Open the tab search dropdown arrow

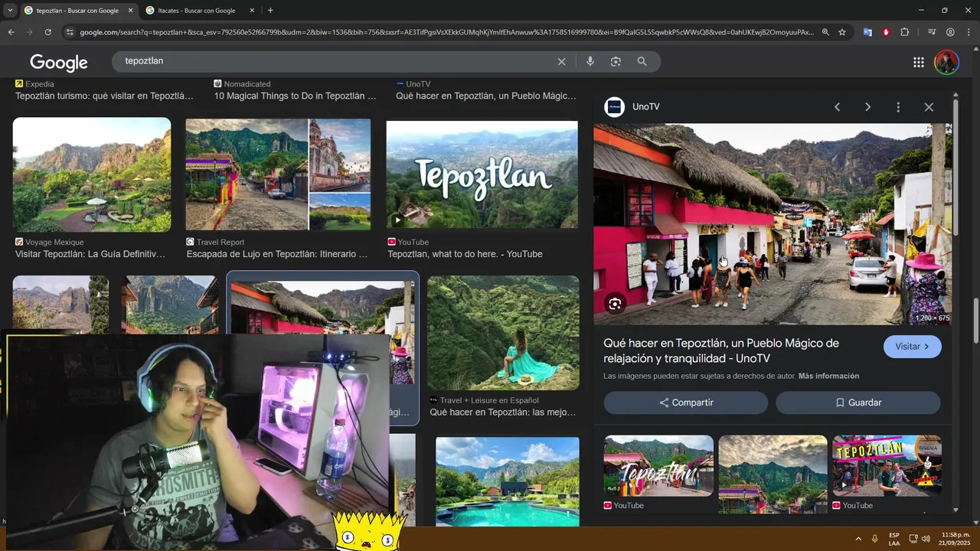pos(10,11)
